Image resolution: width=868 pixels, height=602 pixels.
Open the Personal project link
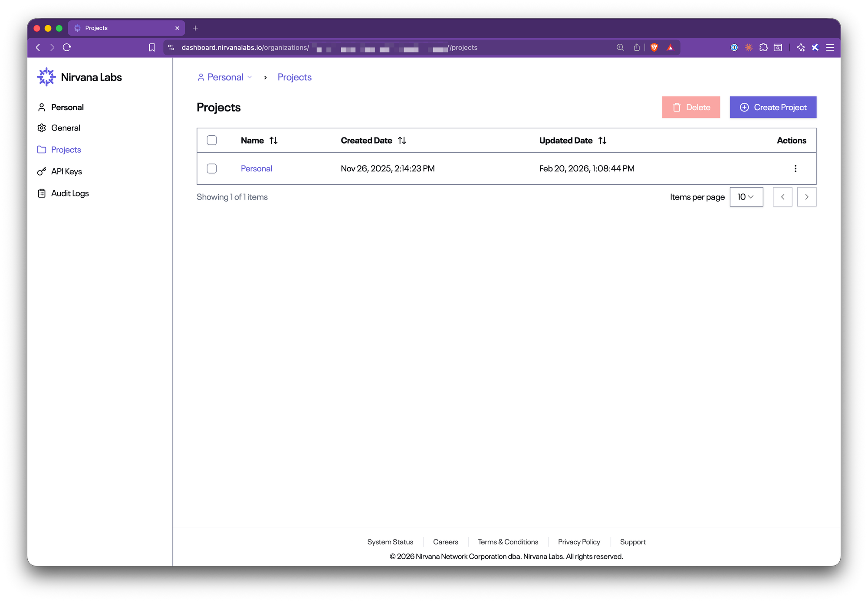click(256, 169)
